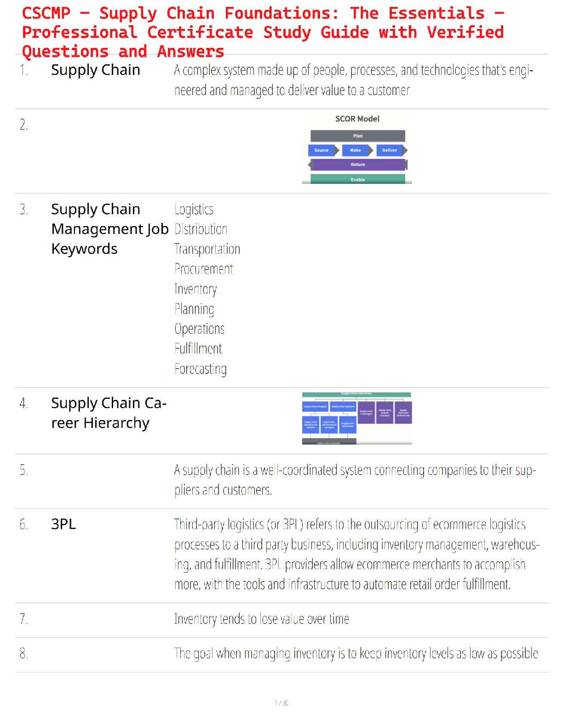Click the Supply chain engineers box in hierarchy

tap(343, 407)
